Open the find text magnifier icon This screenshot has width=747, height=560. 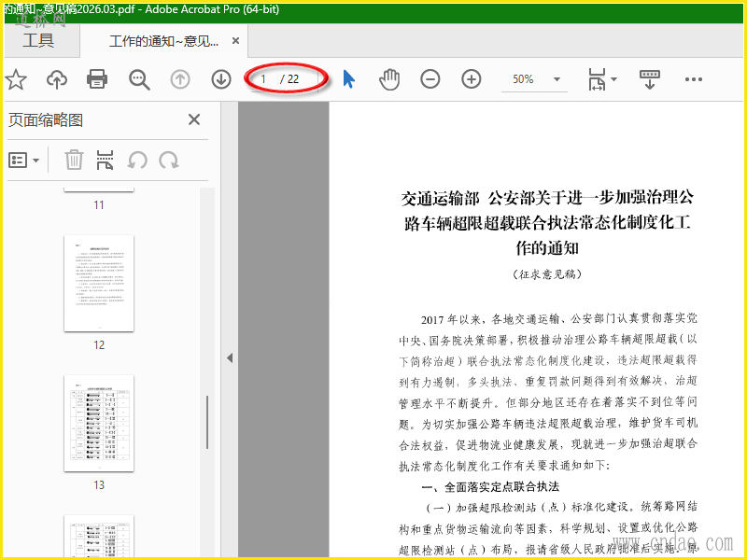point(139,79)
